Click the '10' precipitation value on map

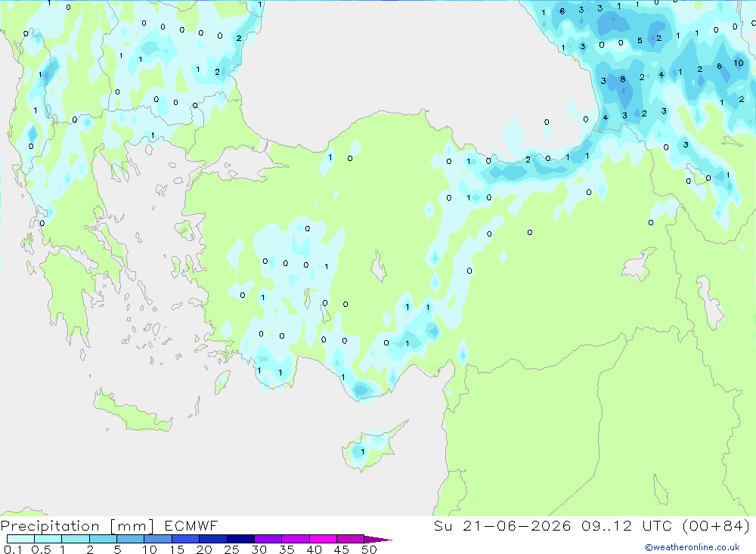pyautogui.click(x=738, y=63)
